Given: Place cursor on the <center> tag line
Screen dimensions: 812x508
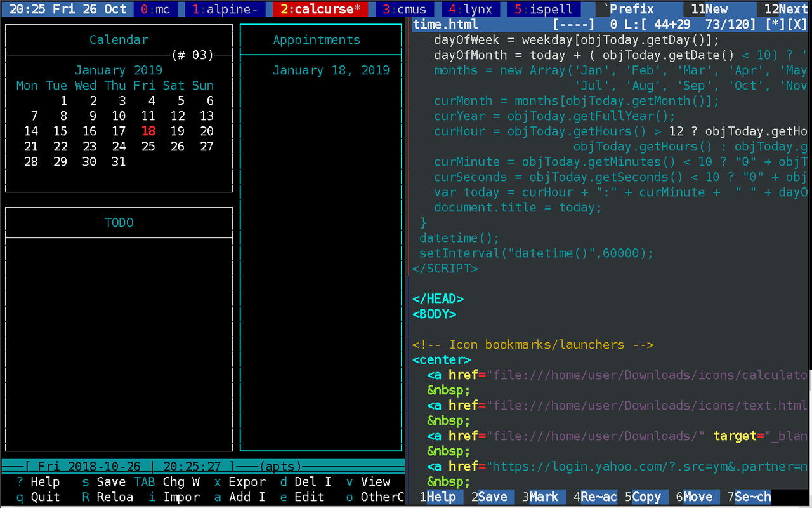Looking at the screenshot, I should (442, 359).
